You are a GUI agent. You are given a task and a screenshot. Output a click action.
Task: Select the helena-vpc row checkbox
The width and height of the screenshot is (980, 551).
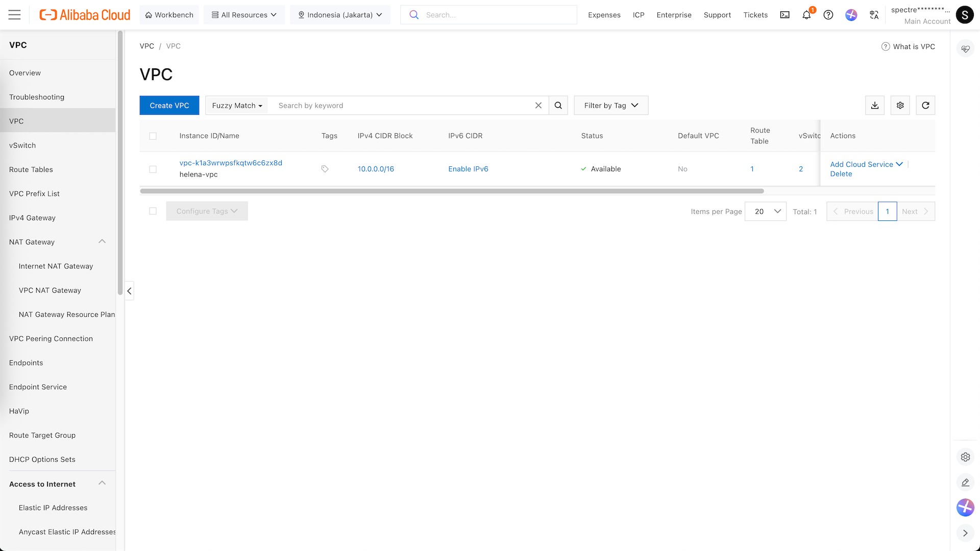tap(153, 169)
